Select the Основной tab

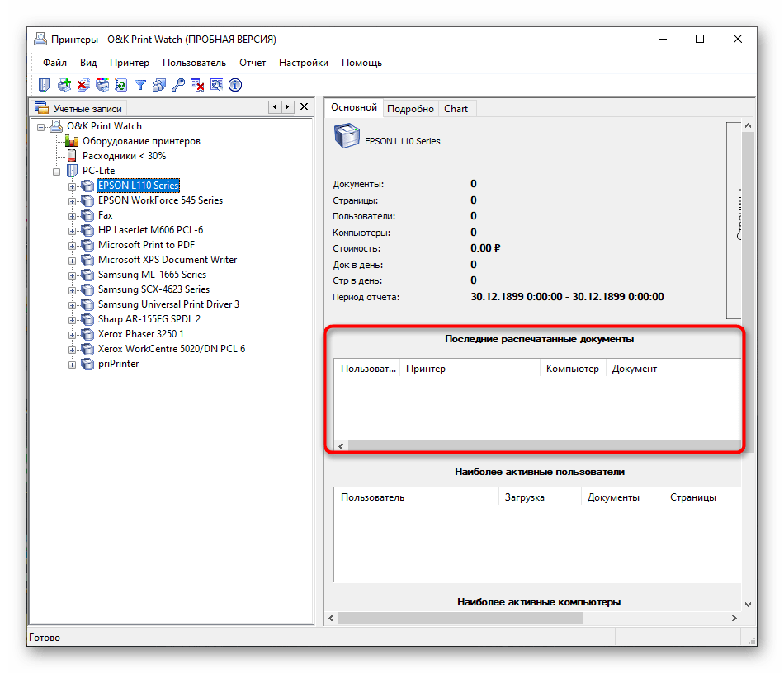(x=354, y=107)
